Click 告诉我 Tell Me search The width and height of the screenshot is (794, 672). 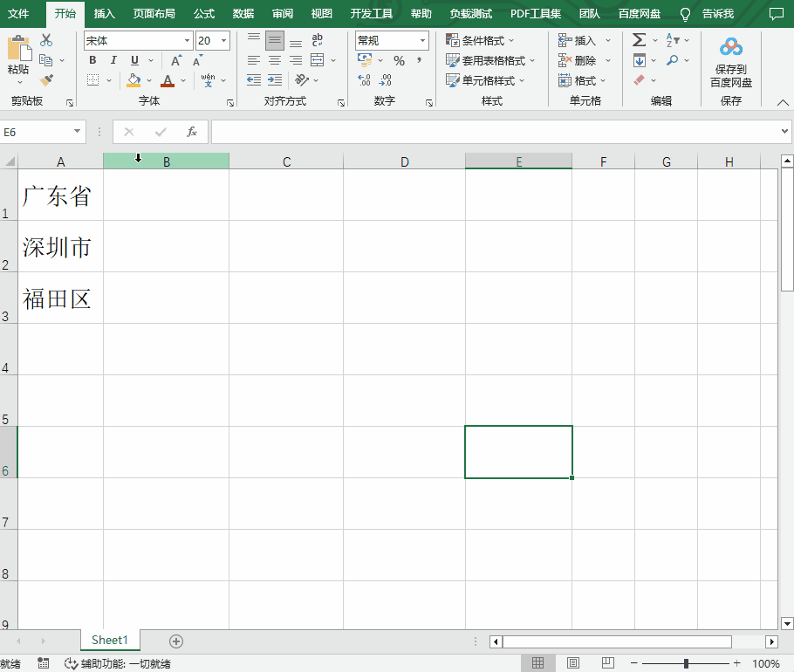click(717, 14)
